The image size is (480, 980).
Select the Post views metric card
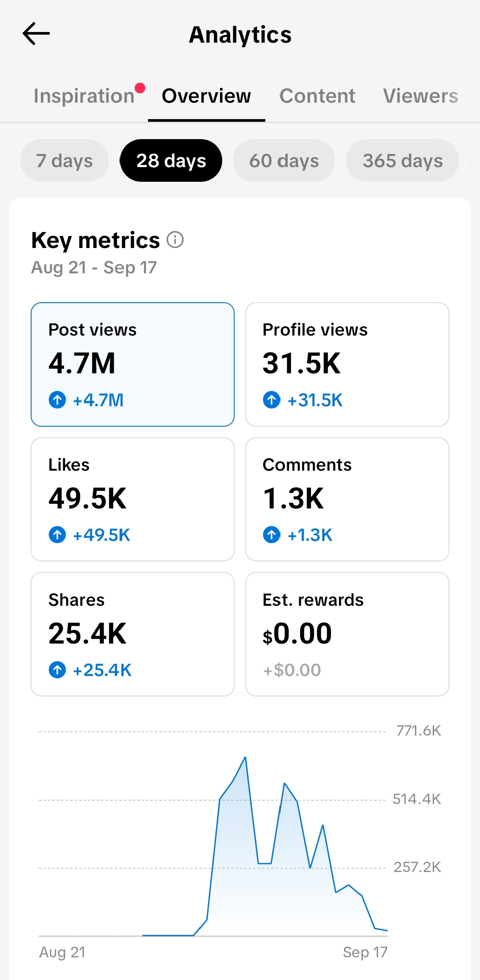(132, 364)
